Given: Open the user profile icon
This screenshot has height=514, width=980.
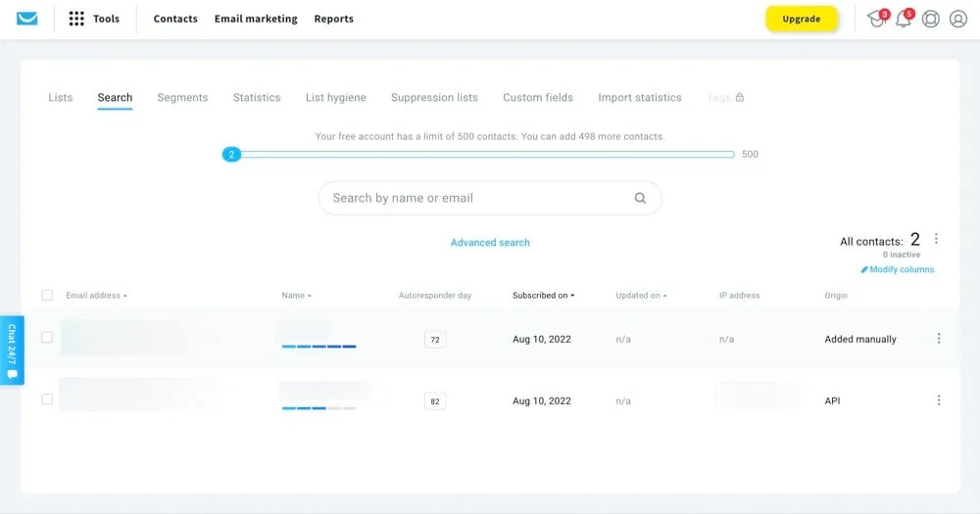Looking at the screenshot, I should pos(958,19).
